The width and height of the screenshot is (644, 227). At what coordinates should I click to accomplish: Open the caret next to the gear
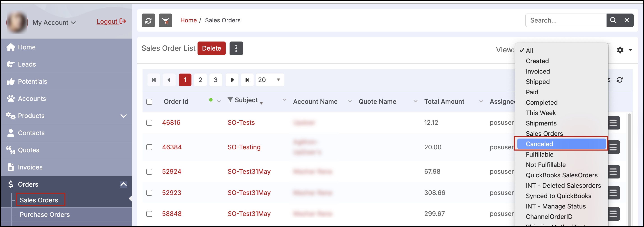630,50
